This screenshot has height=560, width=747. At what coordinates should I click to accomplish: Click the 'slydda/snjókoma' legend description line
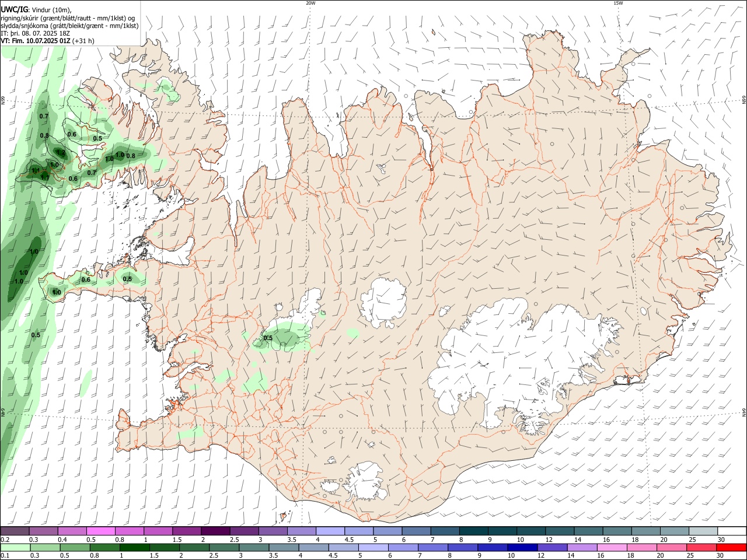69,26
